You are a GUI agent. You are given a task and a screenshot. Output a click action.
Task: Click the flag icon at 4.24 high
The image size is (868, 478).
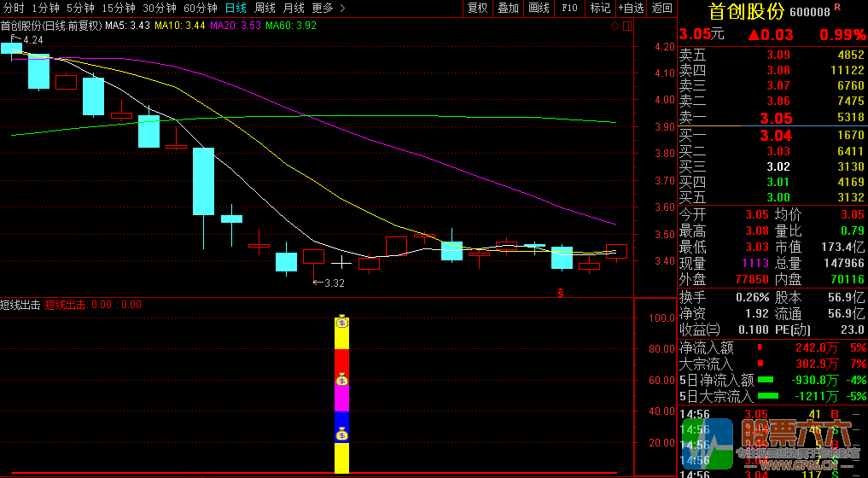click(x=17, y=38)
